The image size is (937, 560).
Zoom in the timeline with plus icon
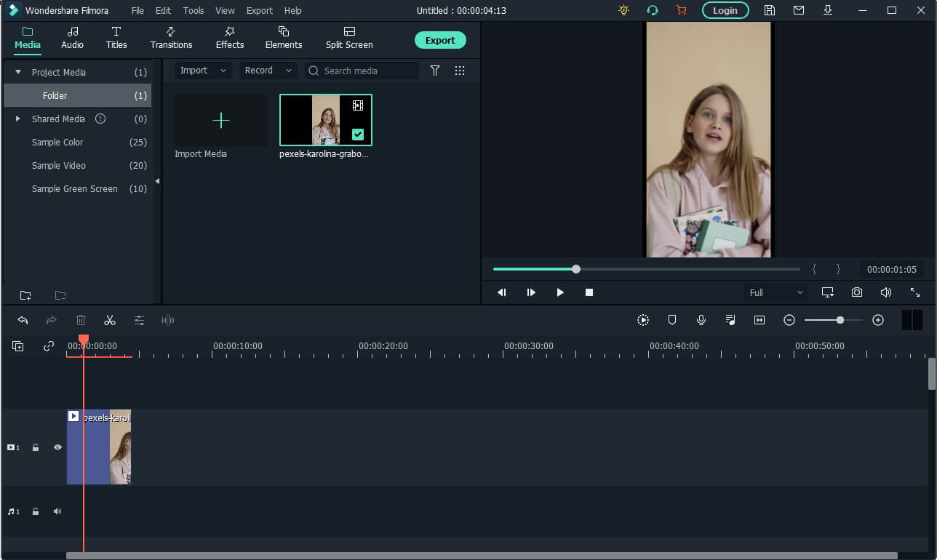coord(878,320)
